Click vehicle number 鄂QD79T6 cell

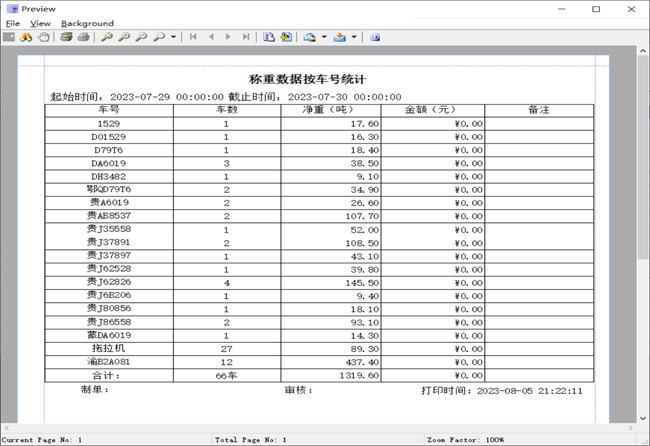tap(109, 189)
